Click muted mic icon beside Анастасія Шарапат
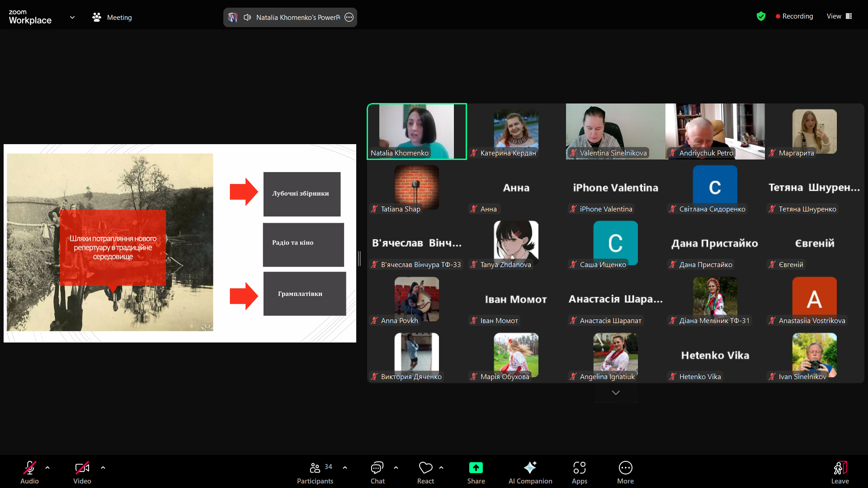 573,320
